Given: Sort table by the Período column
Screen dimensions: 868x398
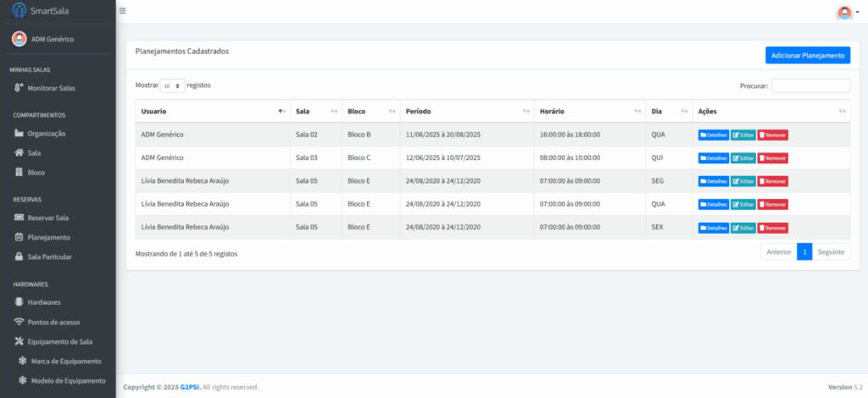Looking at the screenshot, I should 466,111.
